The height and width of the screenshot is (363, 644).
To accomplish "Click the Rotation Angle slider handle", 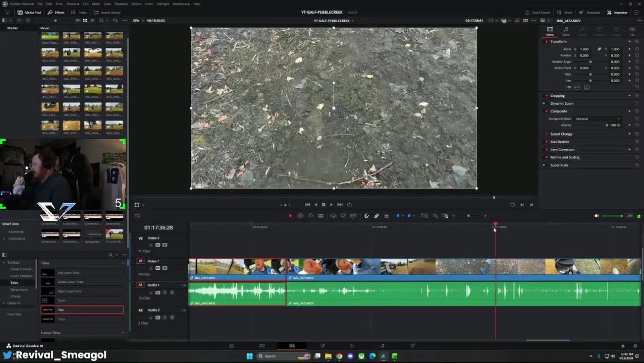I will 591,62.
